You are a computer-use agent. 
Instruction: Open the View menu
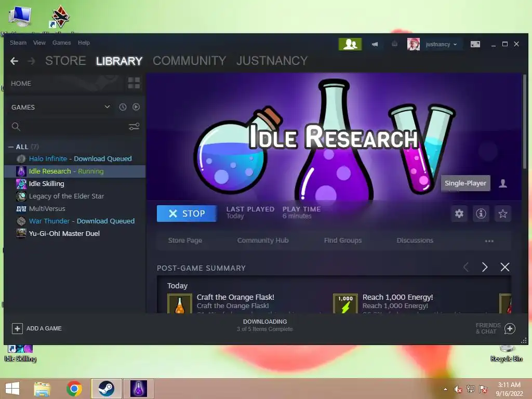tap(39, 43)
